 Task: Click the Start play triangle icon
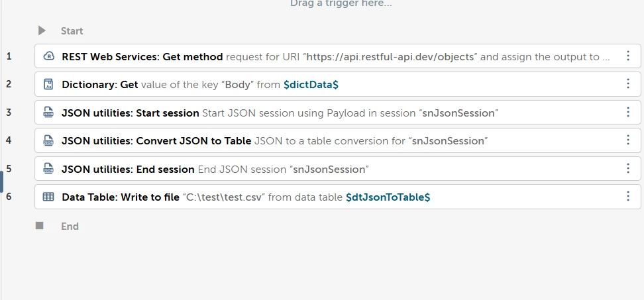[x=42, y=30]
